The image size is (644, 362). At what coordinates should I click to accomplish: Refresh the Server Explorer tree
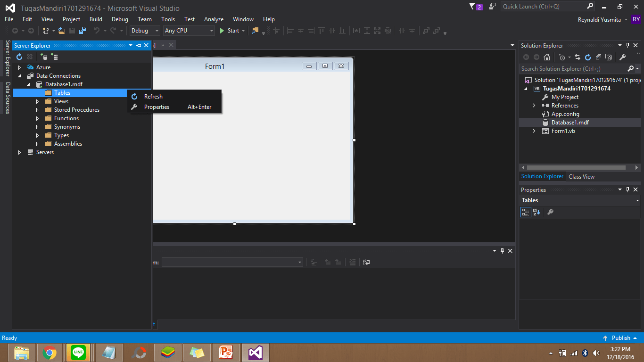tap(19, 57)
